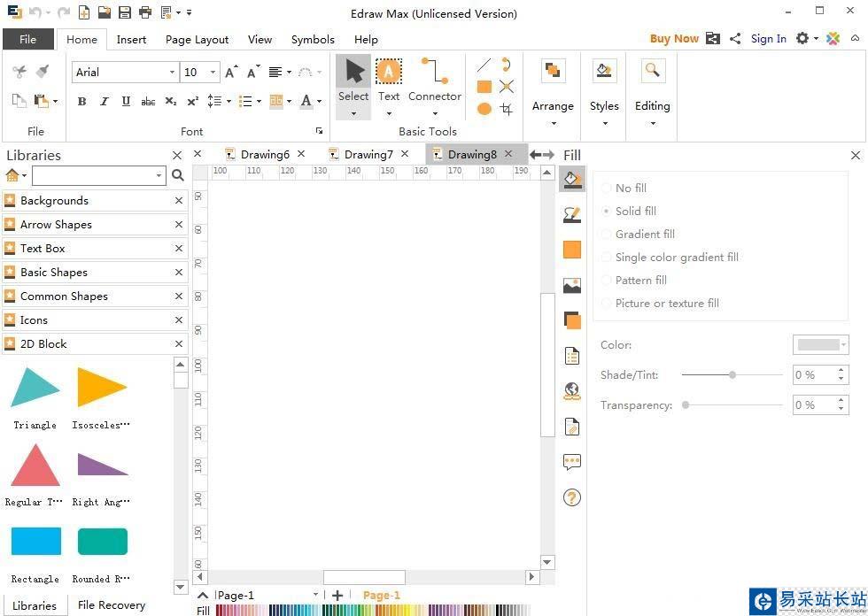Viewport: 868px width, 616px height.
Task: Open the Arial font name dropdown
Action: pos(172,73)
